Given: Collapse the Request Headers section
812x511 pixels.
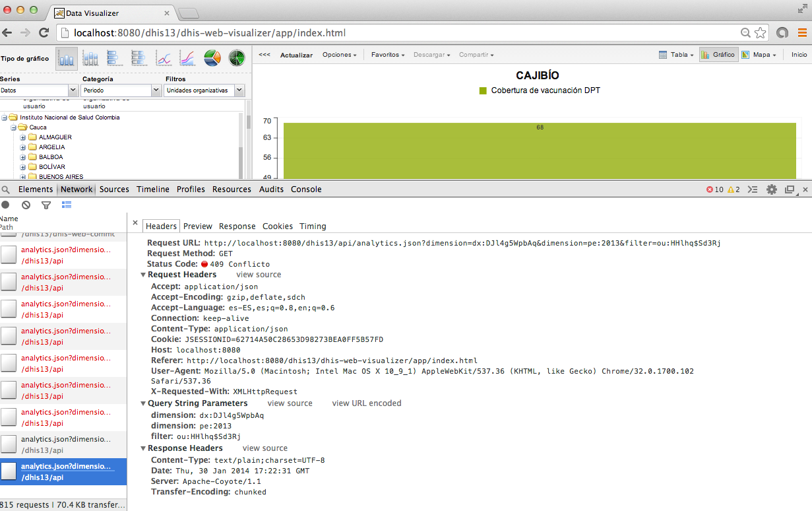Looking at the screenshot, I should pos(143,275).
